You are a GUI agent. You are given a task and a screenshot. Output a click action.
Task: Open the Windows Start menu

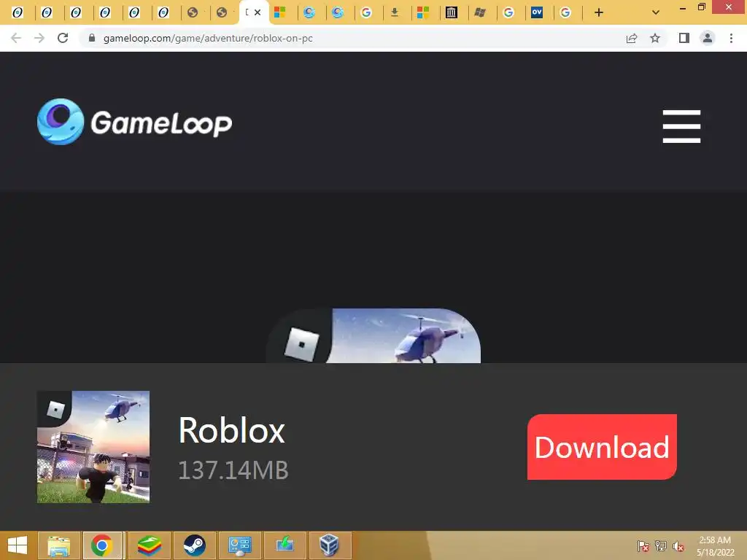[x=18, y=545]
